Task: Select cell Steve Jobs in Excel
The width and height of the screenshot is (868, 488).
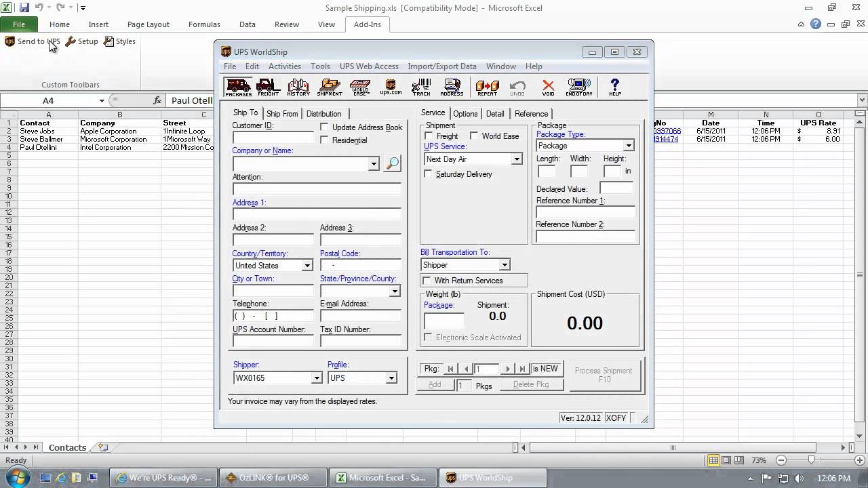Action: click(48, 131)
